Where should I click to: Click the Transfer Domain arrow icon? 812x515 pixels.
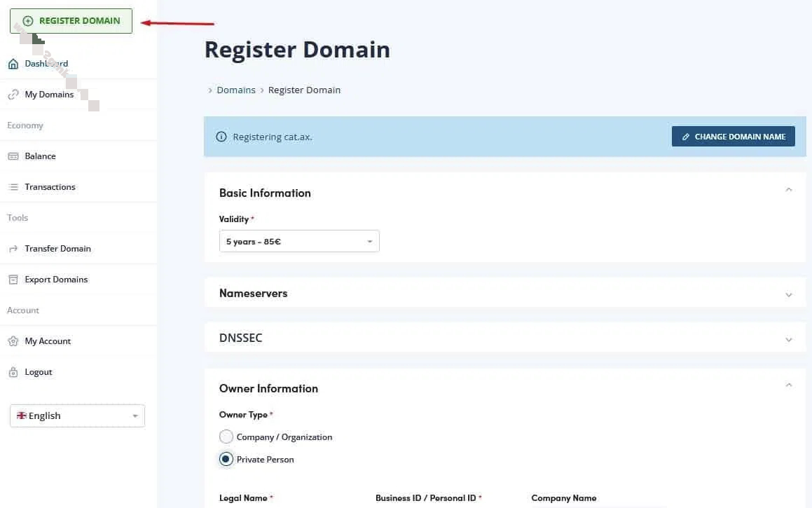[x=13, y=249]
